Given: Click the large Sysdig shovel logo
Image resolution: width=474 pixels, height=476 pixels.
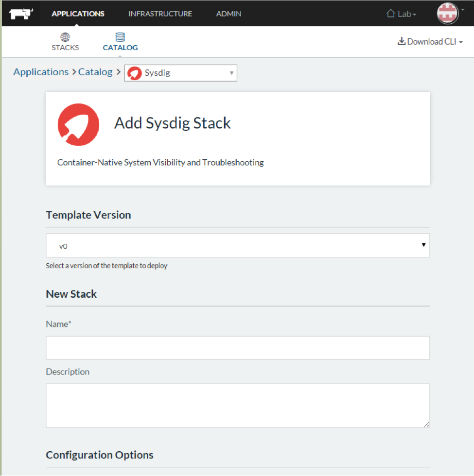Looking at the screenshot, I should pyautogui.click(x=78, y=125).
